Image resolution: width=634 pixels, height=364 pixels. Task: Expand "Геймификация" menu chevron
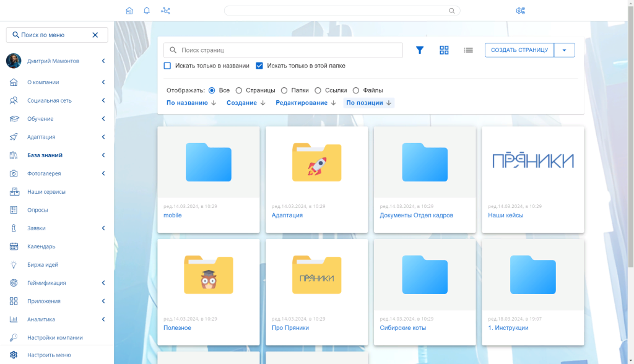(103, 283)
